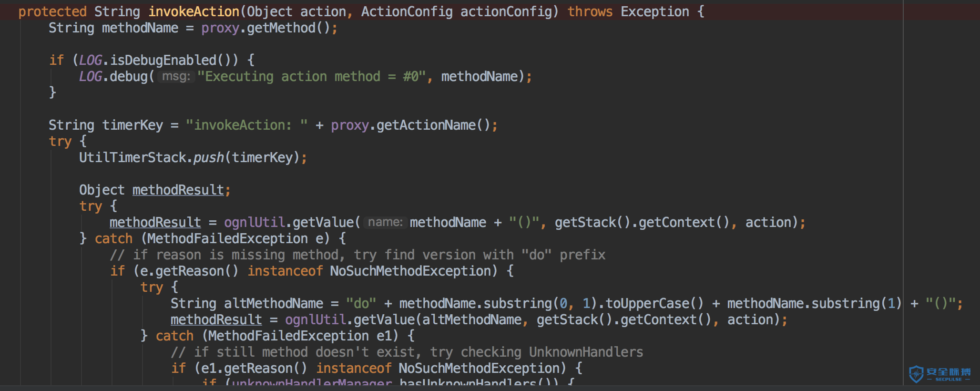Click the comment about the "do" prefix
The width and height of the screenshot is (980, 391).
click(357, 255)
